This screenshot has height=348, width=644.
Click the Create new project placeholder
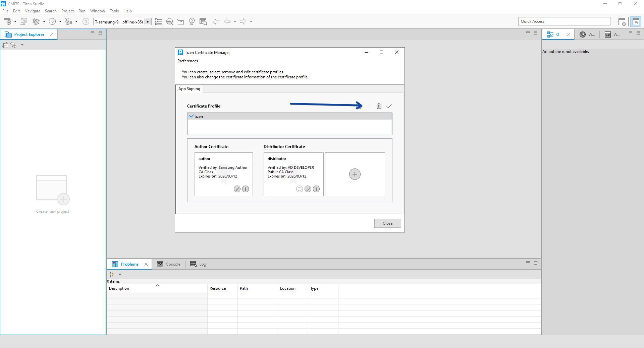pos(53,194)
